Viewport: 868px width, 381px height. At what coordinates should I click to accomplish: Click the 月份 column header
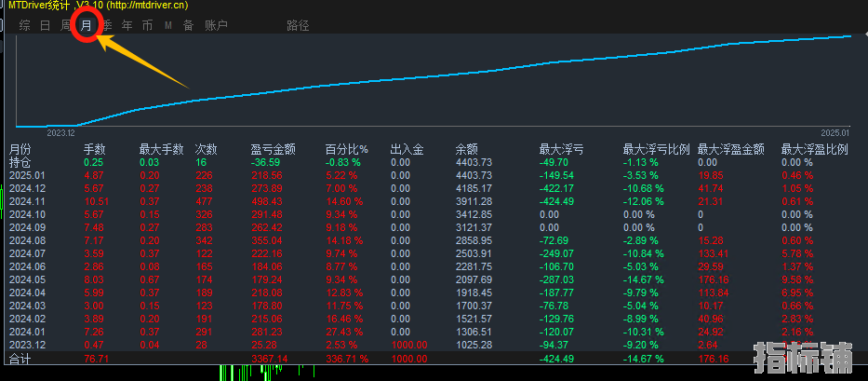pyautogui.click(x=20, y=149)
